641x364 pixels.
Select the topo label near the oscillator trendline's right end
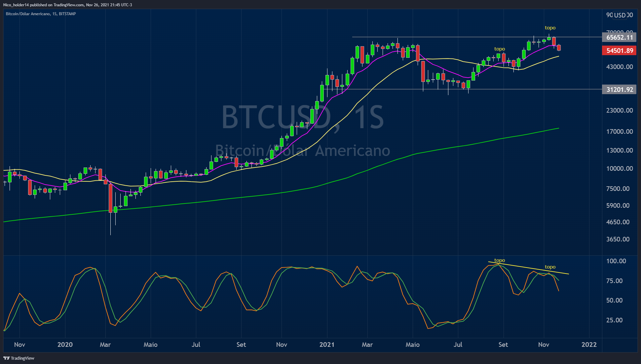point(550,267)
